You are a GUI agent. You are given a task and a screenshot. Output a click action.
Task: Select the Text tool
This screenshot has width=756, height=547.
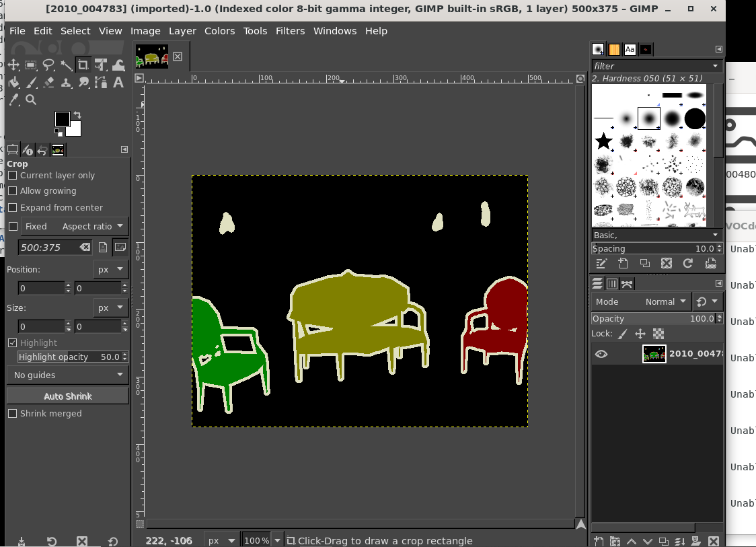tap(118, 83)
